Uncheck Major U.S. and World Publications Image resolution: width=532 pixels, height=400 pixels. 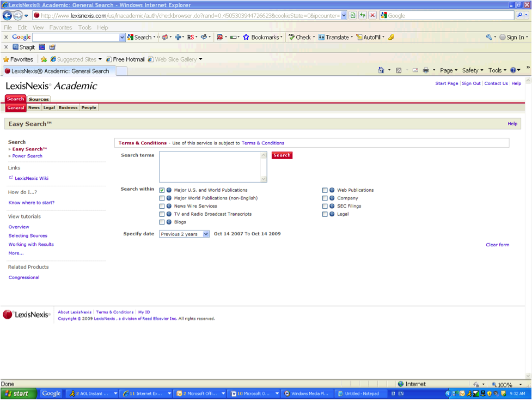(162, 190)
